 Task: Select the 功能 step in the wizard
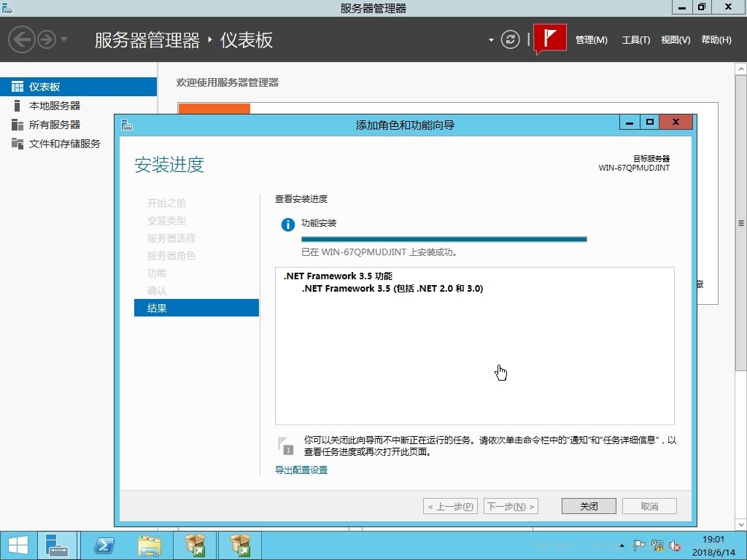pyautogui.click(x=157, y=273)
